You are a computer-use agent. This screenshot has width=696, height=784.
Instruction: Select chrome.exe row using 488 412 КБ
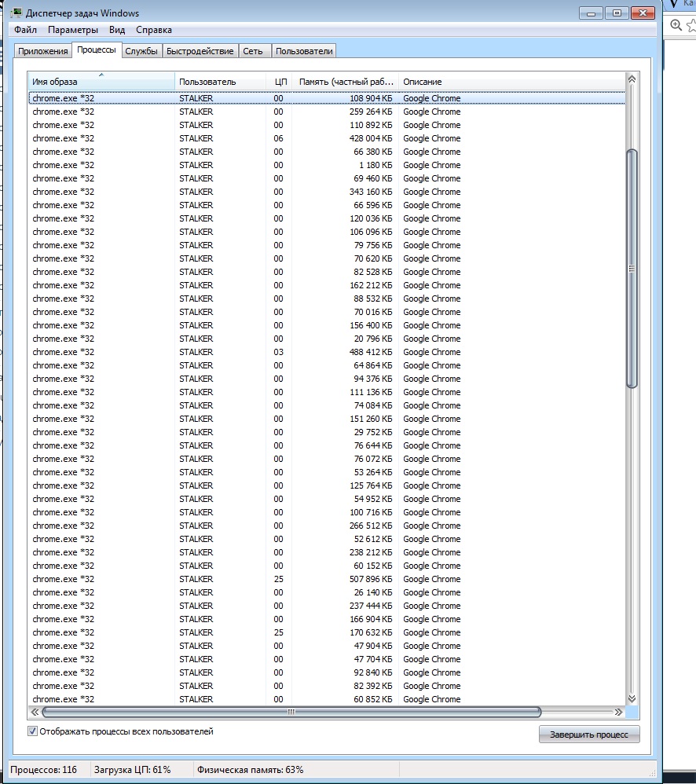coord(327,352)
